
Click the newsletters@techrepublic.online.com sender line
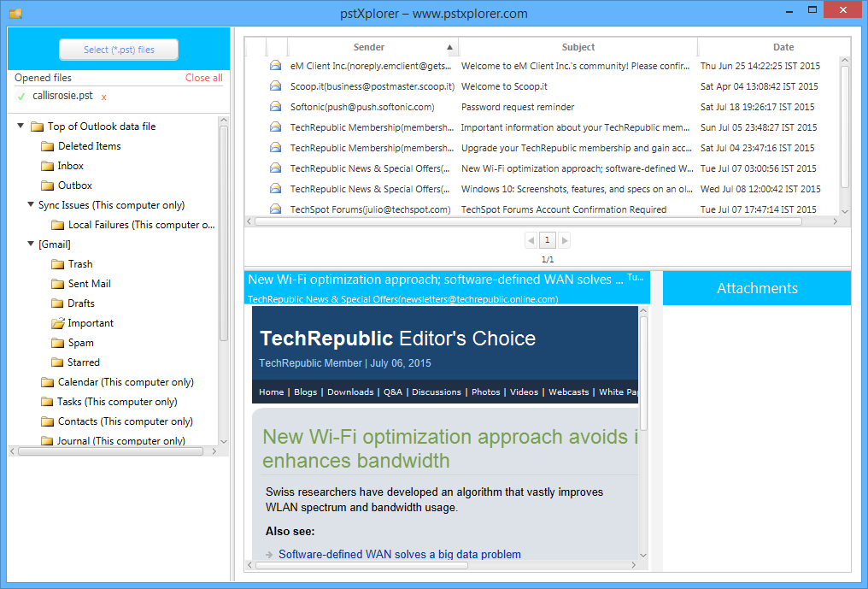pos(402,299)
